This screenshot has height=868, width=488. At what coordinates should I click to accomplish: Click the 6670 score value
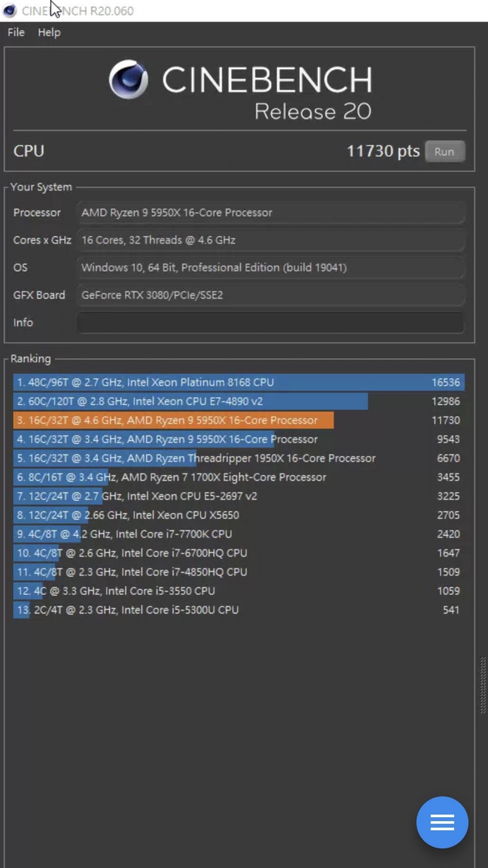tap(449, 458)
